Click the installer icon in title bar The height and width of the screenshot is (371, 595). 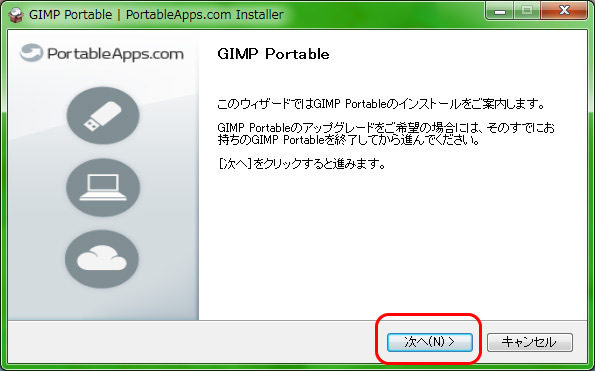[16, 15]
